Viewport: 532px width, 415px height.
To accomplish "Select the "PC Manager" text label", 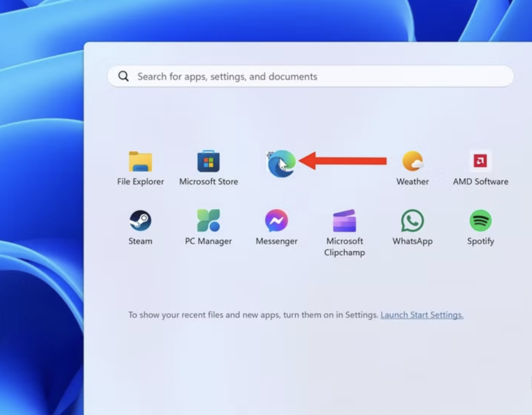I will coord(208,241).
